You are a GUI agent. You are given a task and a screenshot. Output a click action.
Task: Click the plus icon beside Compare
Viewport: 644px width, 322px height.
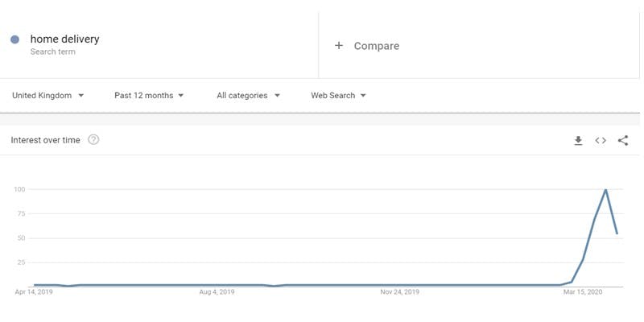coord(339,46)
